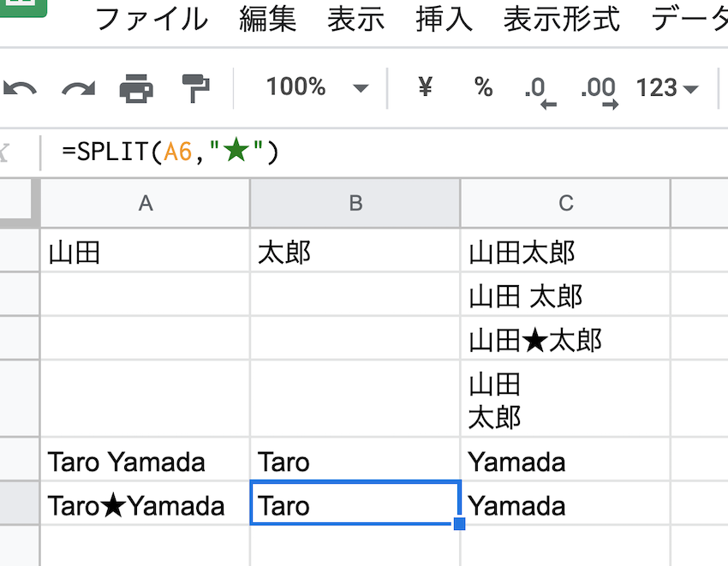
Task: Click the formula bar SPLIT formula
Action: (170, 152)
